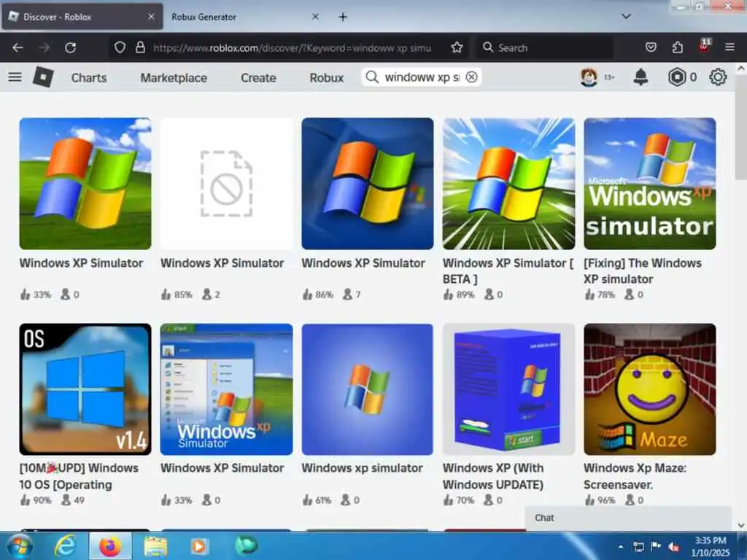
Task: Launch Internet Explorer from the taskbar
Action: tap(65, 546)
